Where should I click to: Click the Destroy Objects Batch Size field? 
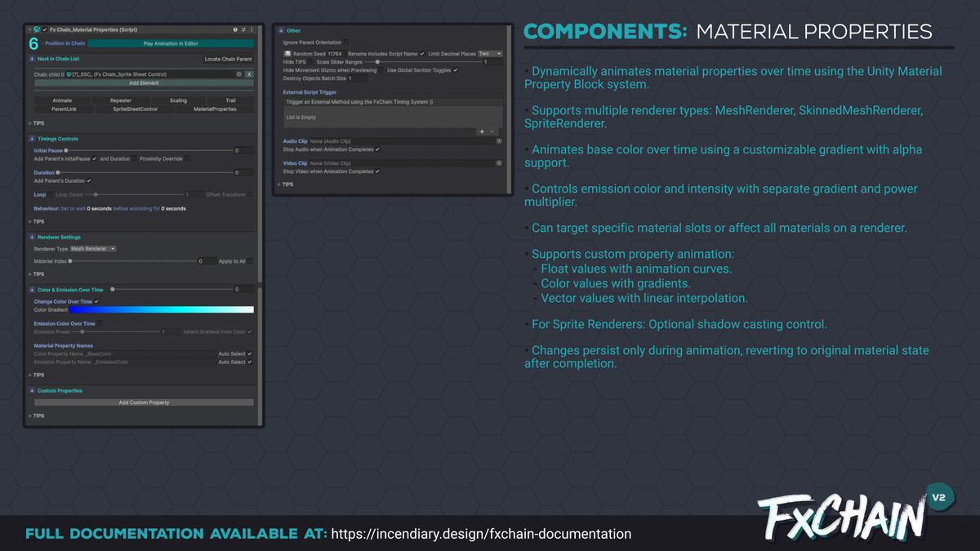click(x=358, y=78)
